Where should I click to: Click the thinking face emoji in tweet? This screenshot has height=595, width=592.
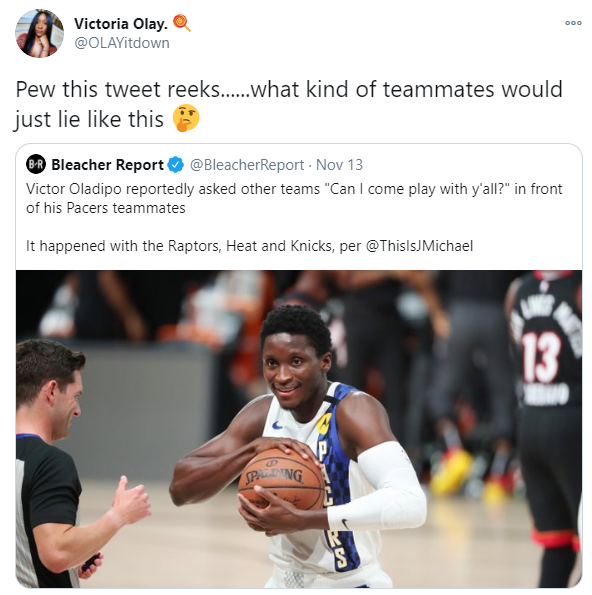[x=186, y=118]
